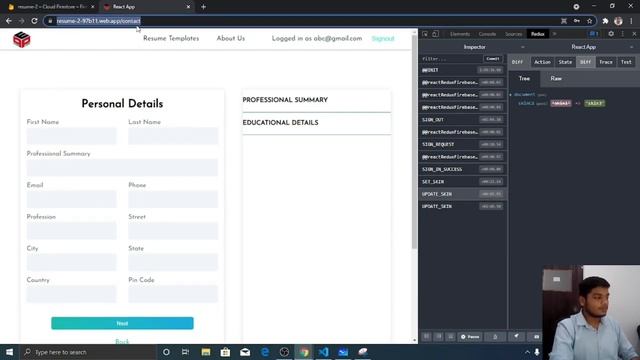640x360 pixels.
Task: Click the site info lock icon in address bar
Action: 50,21
